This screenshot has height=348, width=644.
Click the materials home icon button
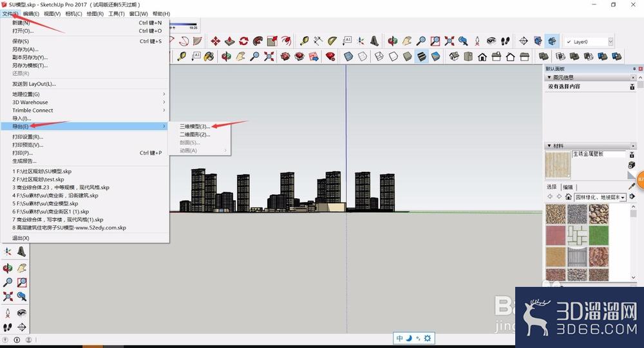pyautogui.click(x=569, y=197)
